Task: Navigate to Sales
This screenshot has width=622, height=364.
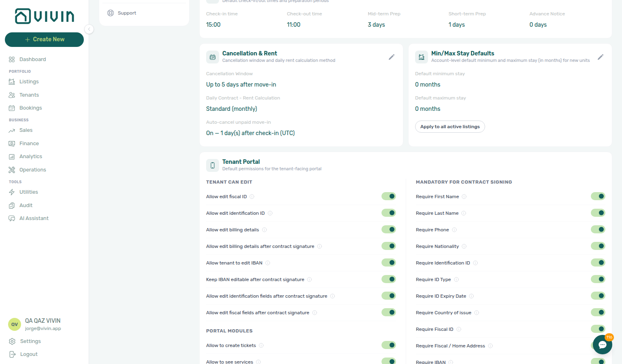Action: click(x=26, y=130)
